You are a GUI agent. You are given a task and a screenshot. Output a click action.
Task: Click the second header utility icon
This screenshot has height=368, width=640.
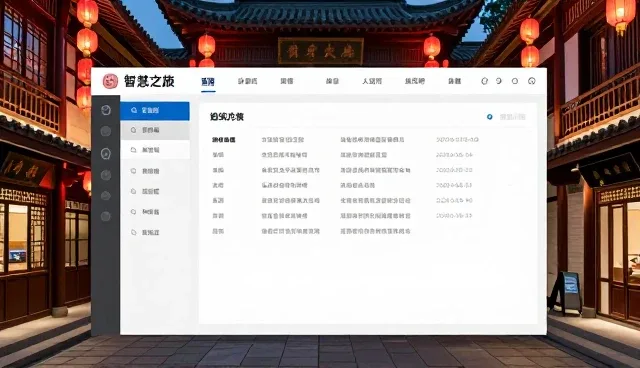499,81
